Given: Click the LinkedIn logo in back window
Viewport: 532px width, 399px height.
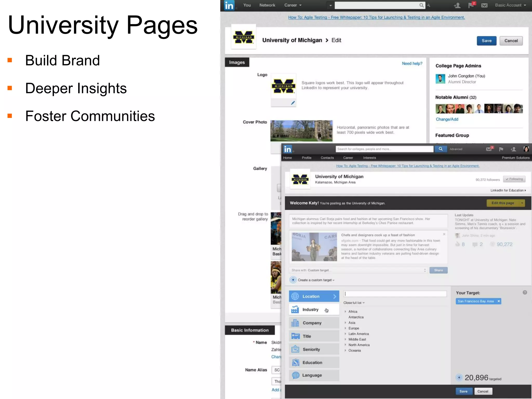Looking at the screenshot, I should 229,5.
